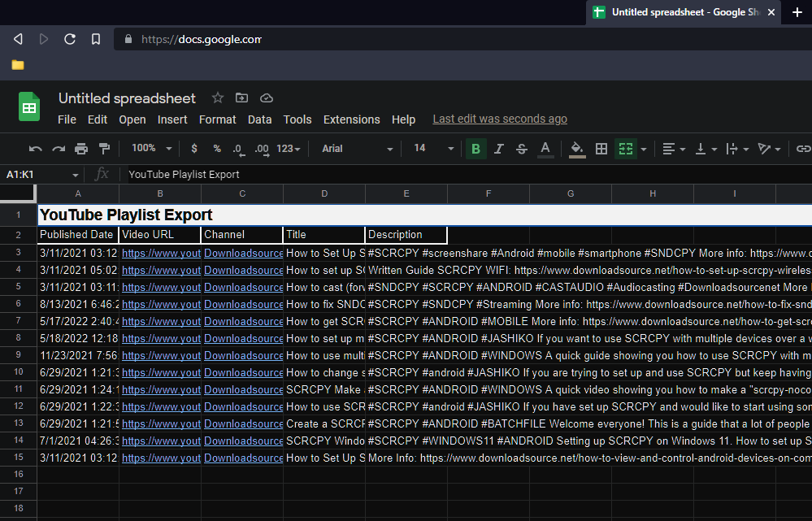Open the Extensions menu

pos(352,119)
